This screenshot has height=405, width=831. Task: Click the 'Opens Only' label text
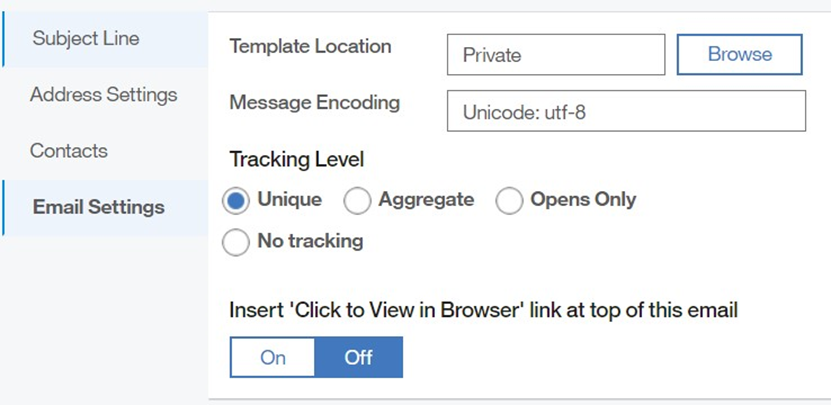coord(583,199)
